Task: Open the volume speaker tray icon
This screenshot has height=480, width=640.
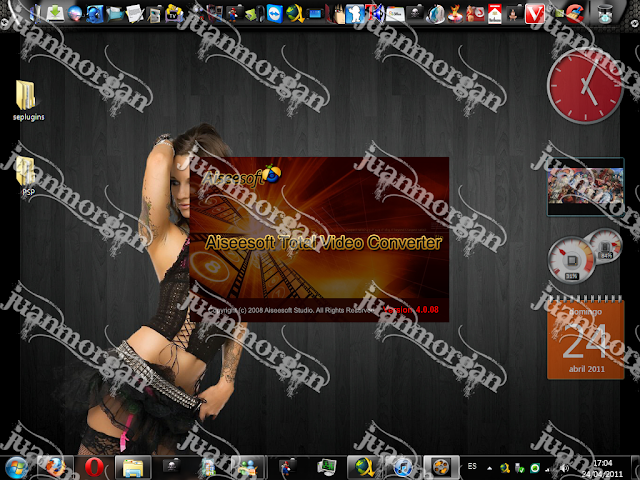Action: [565, 468]
